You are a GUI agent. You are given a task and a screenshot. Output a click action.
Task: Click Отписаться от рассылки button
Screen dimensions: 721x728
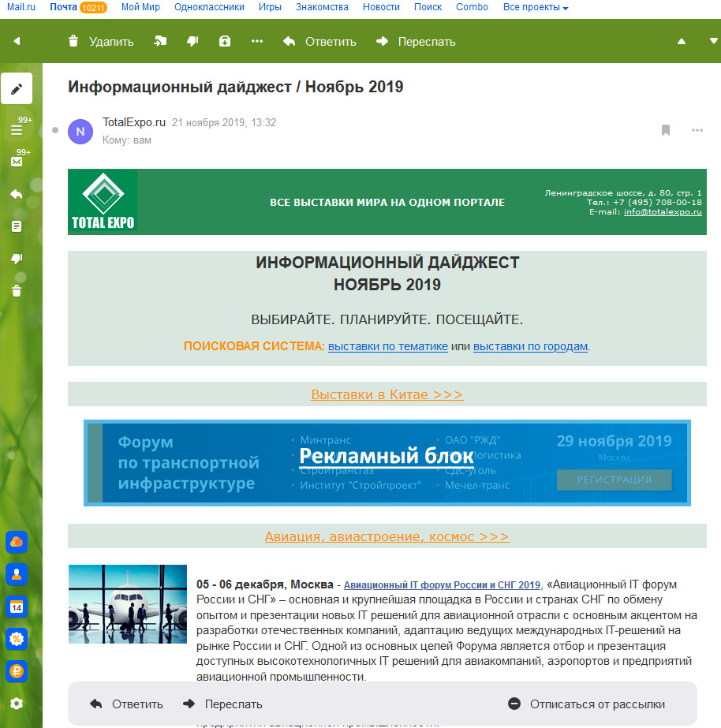[x=588, y=704]
